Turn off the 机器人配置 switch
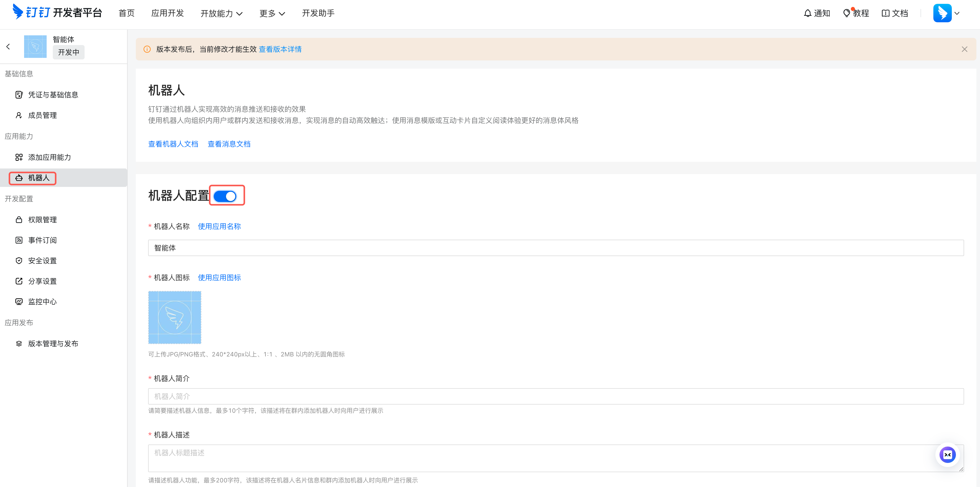 click(x=225, y=196)
